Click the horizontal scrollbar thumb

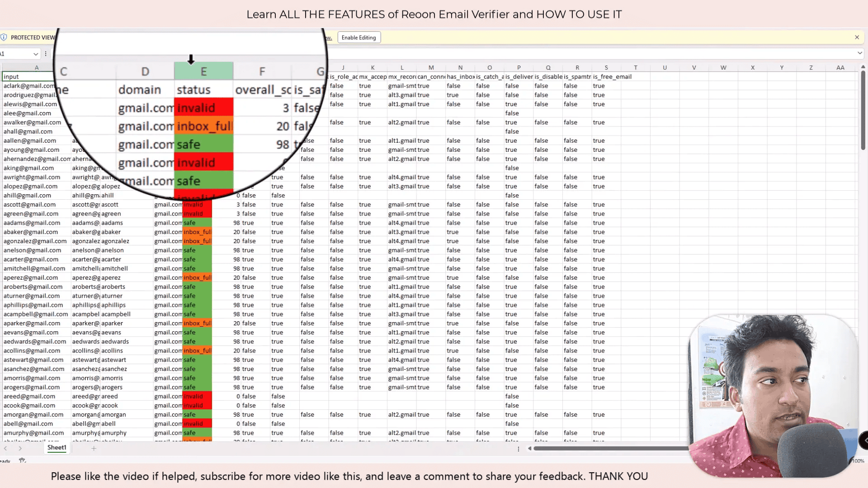[610, 449]
